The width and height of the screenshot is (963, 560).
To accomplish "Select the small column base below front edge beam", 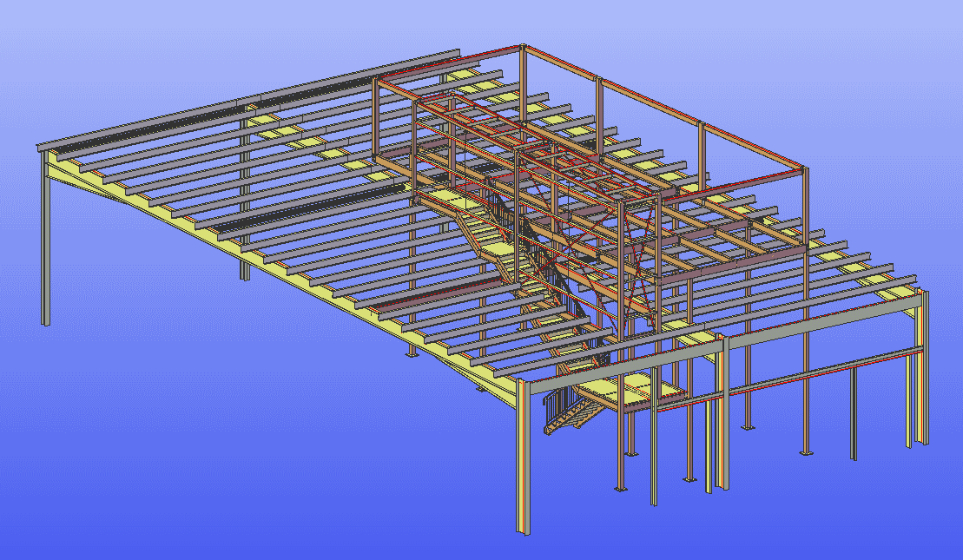I will [x=412, y=352].
